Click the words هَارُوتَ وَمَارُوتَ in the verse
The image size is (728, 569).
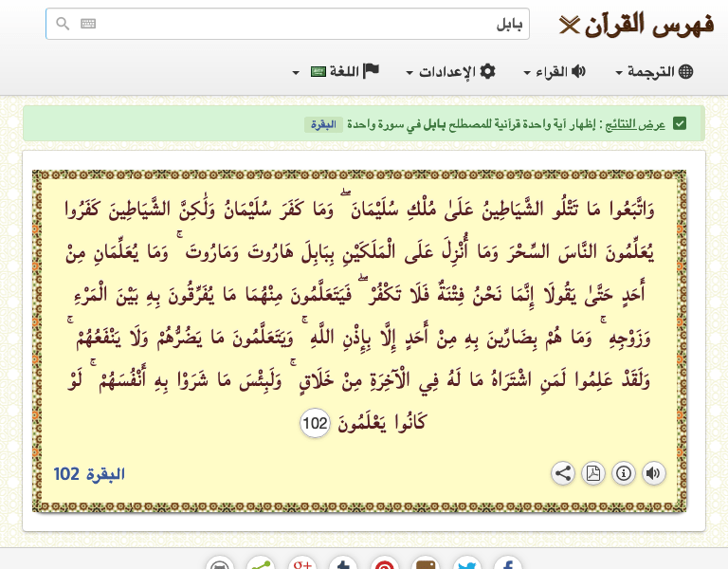[x=240, y=253]
